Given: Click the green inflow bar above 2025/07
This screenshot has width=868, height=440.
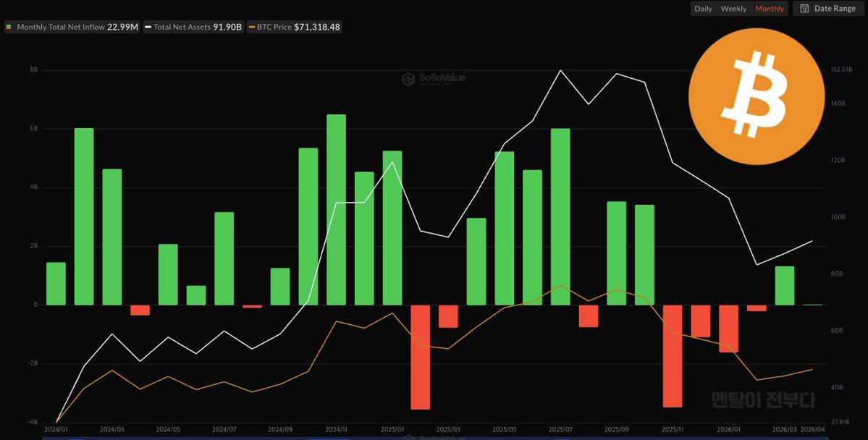Looking at the screenshot, I should point(560,216).
